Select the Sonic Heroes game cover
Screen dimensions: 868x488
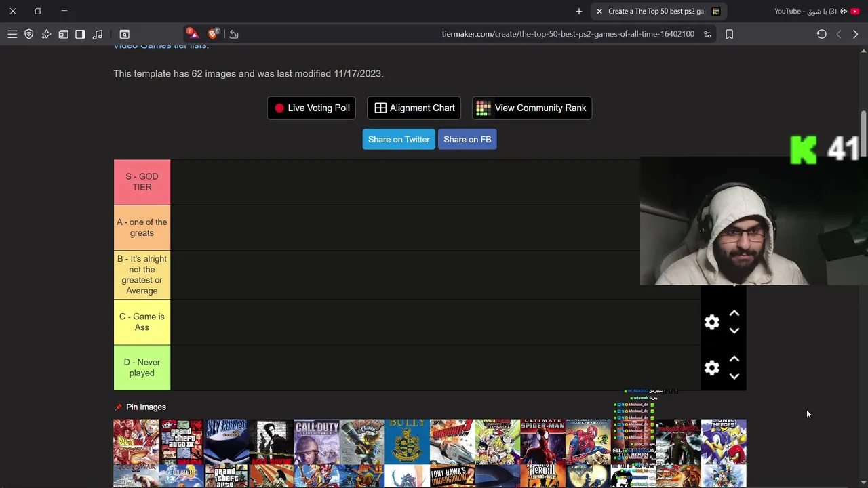click(724, 441)
